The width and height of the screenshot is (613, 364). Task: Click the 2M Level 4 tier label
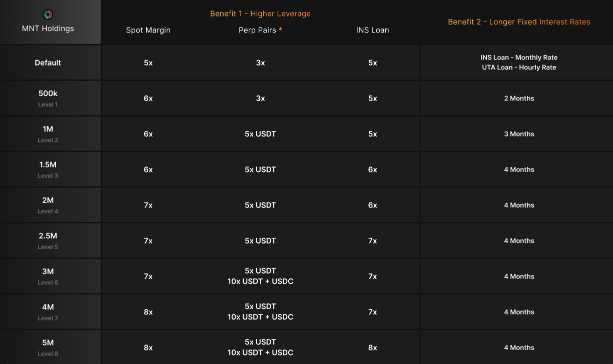point(48,205)
